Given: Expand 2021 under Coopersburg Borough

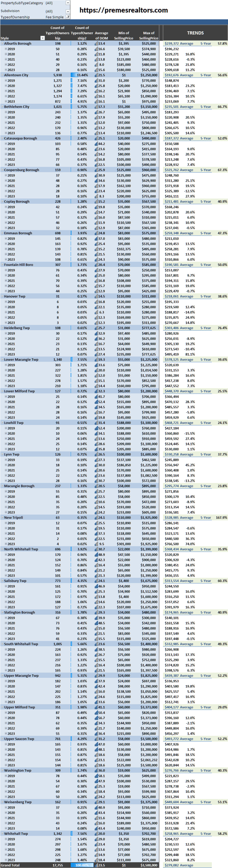Looking at the screenshot, I should (6, 186).
